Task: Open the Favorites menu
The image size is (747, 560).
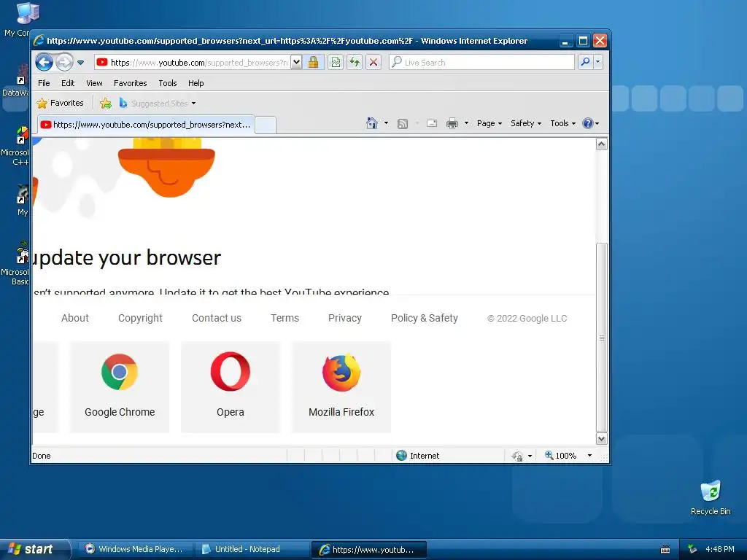Action: 130,83
